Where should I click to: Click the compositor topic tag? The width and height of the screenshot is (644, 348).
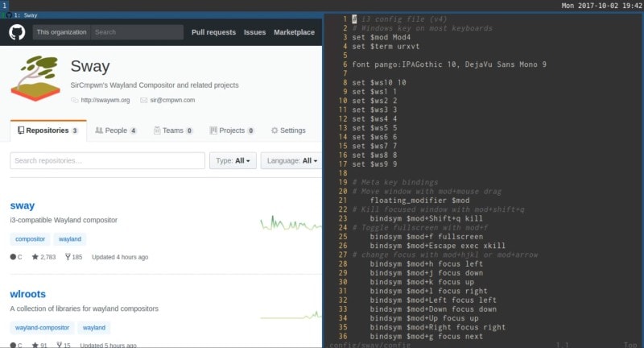pyautogui.click(x=31, y=239)
